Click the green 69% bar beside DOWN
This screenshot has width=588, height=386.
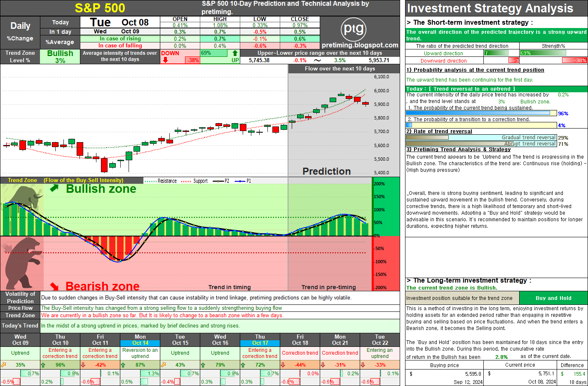(x=214, y=53)
